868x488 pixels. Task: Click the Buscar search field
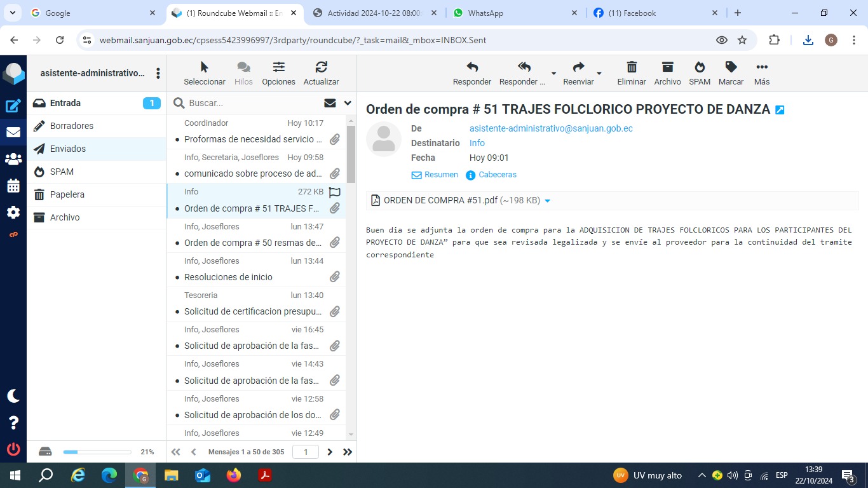251,103
